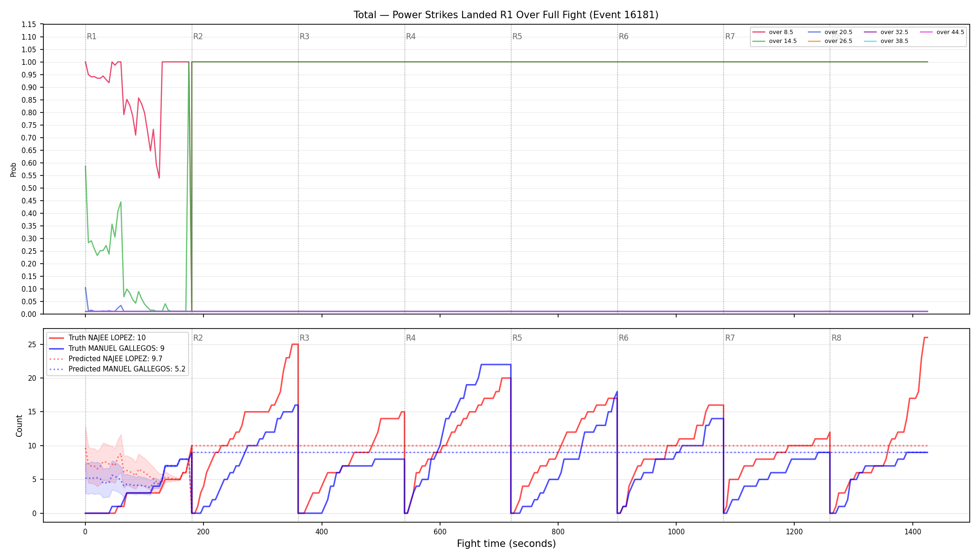Click the 10 tick on Count axis
The height and width of the screenshot is (560, 980).
pos(32,446)
